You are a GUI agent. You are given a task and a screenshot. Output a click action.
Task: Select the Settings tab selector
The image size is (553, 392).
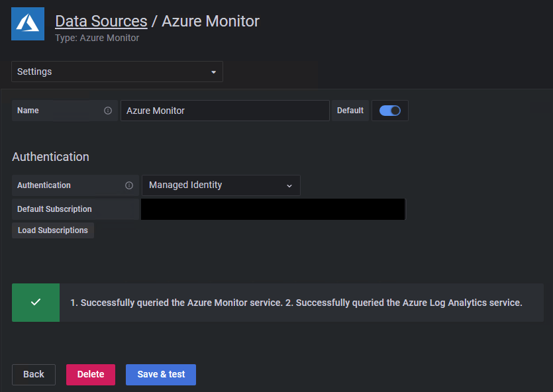pyautogui.click(x=117, y=72)
